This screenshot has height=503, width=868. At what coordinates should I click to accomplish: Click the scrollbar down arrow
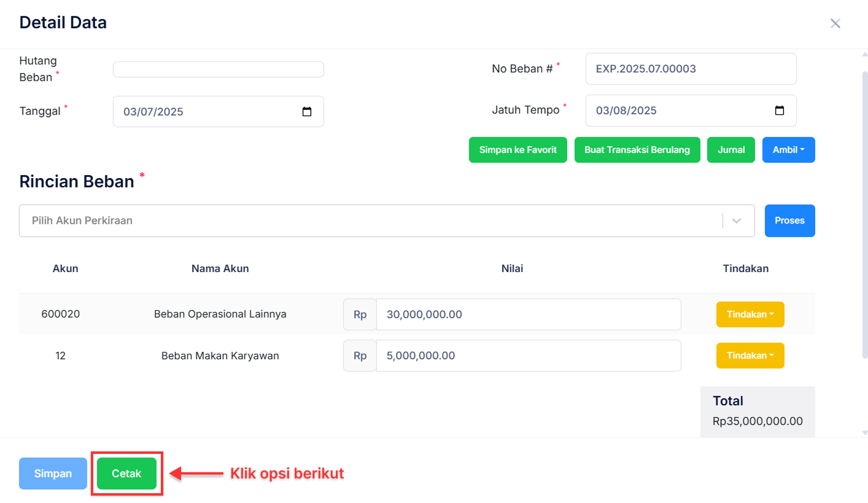pos(864,432)
